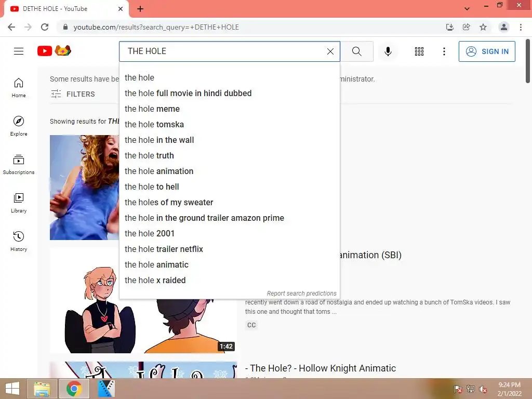Open "The Hole? - Hollow Knight Animatic" video title
Viewport: 532px width, 399px height.
coord(320,368)
